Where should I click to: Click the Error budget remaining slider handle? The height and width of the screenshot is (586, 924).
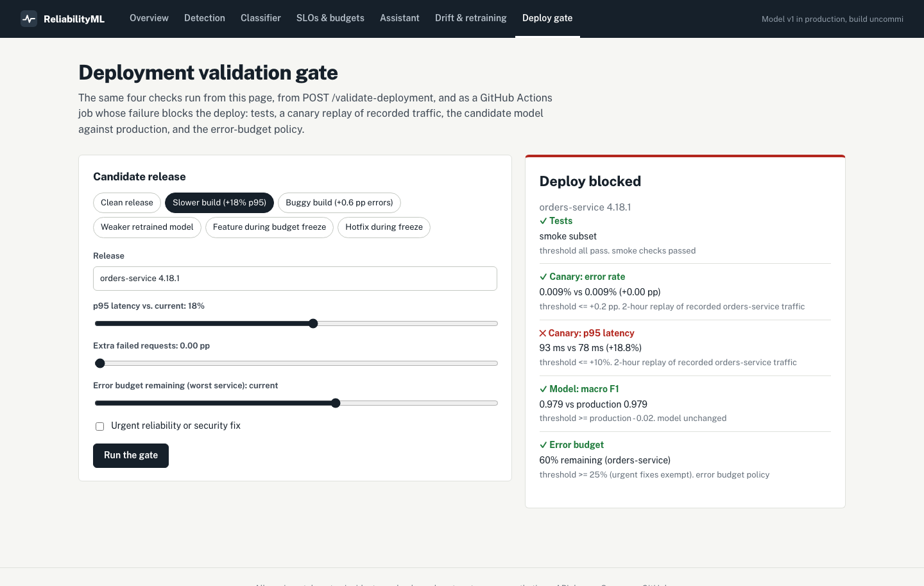pyautogui.click(x=336, y=403)
